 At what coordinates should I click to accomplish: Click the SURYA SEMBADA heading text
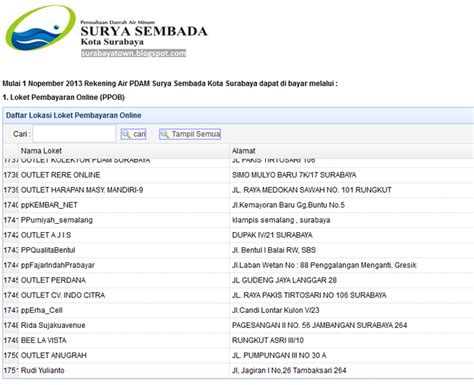pyautogui.click(x=144, y=31)
